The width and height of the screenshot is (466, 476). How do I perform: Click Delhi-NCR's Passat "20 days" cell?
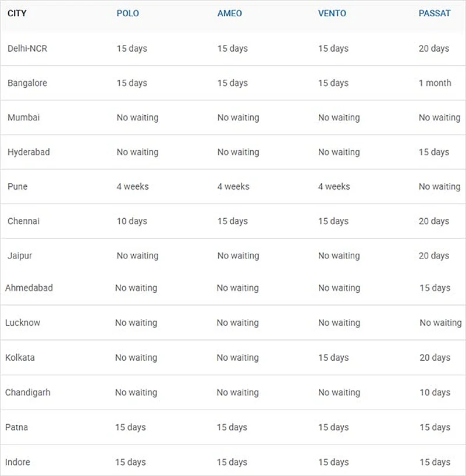(x=433, y=48)
